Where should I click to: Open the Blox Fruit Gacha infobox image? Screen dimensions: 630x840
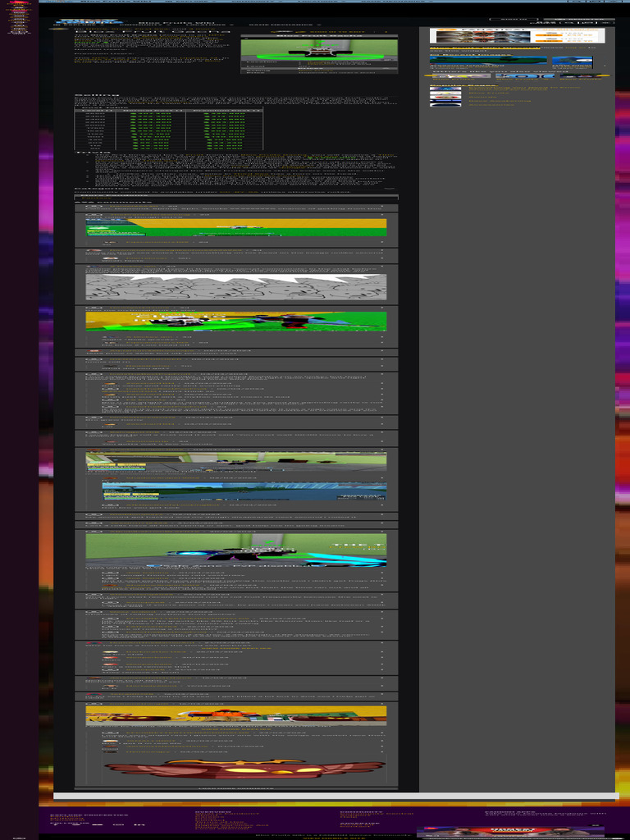point(319,49)
